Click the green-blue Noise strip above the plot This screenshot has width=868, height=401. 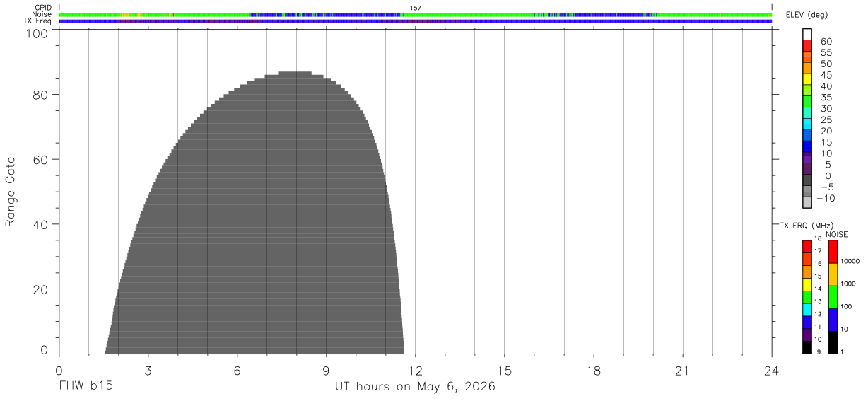pyautogui.click(x=416, y=14)
